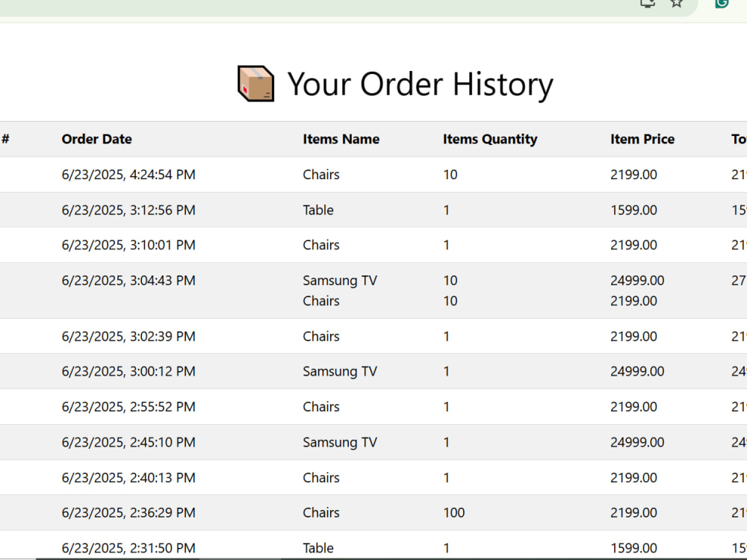Viewport: 747px width, 560px height.
Task: Click Samsung TV in the 3:00:12 PM order
Action: (340, 371)
